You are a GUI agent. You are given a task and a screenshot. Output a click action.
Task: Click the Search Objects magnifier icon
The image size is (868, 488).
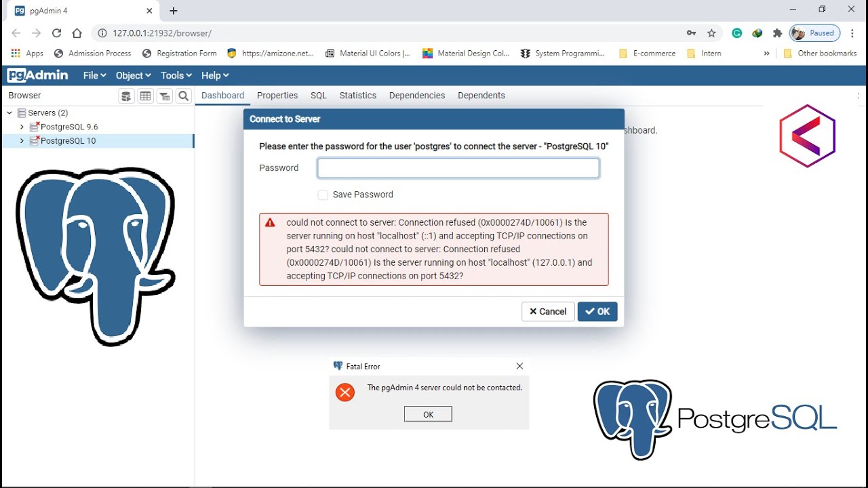tap(183, 96)
